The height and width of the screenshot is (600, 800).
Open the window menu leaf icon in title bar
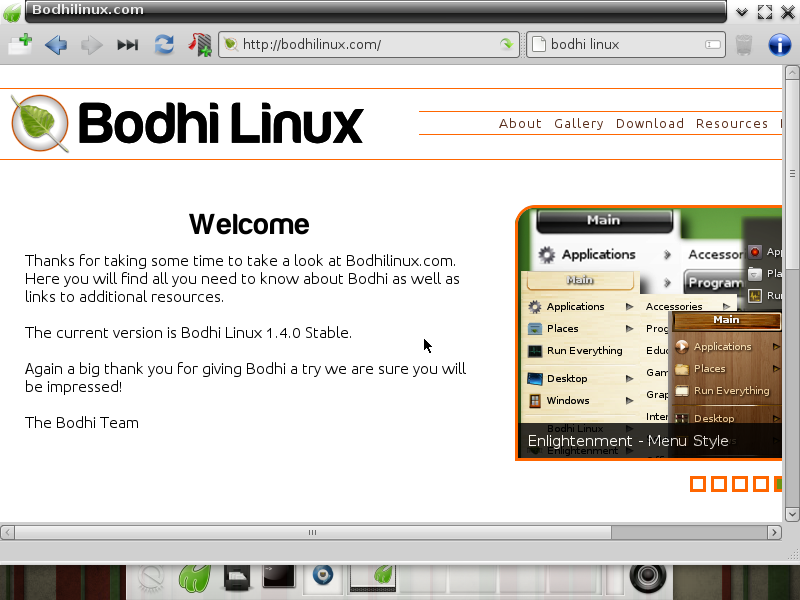click(x=11, y=12)
